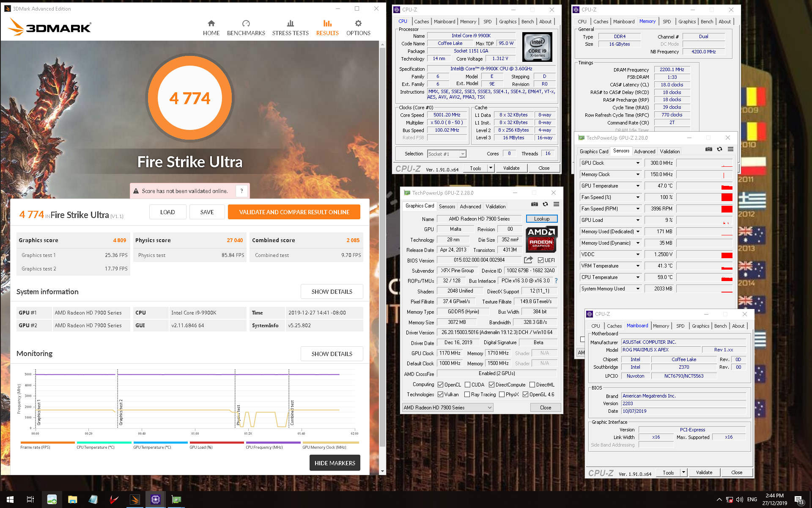The image size is (812, 508).
Task: Refresh the Sensors GPU-Z window
Action: point(719,149)
